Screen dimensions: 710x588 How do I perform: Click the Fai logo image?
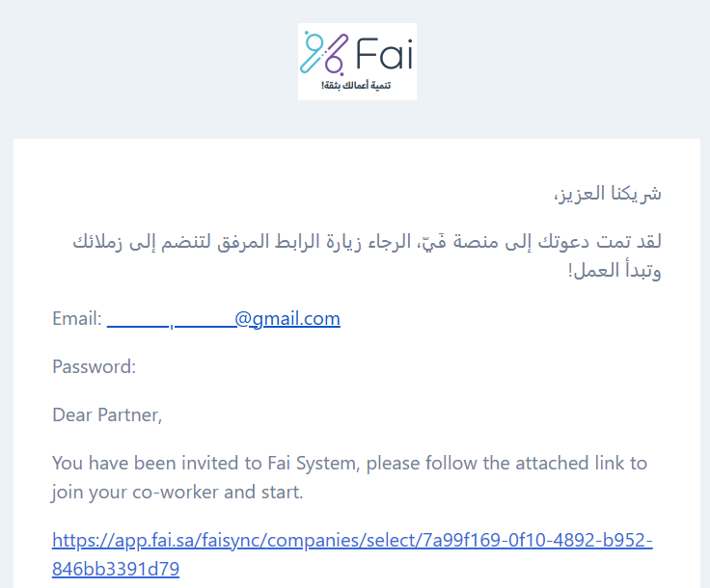pyautogui.click(x=357, y=62)
